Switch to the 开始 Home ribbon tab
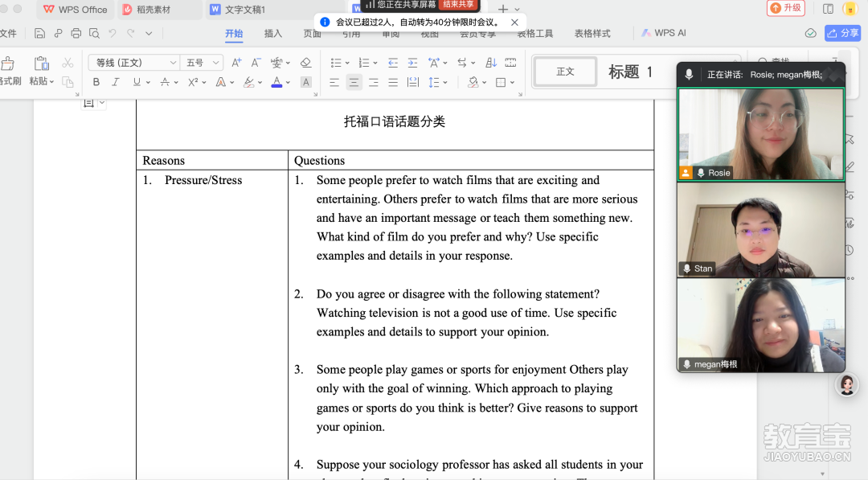This screenshot has width=868, height=480. [x=234, y=33]
